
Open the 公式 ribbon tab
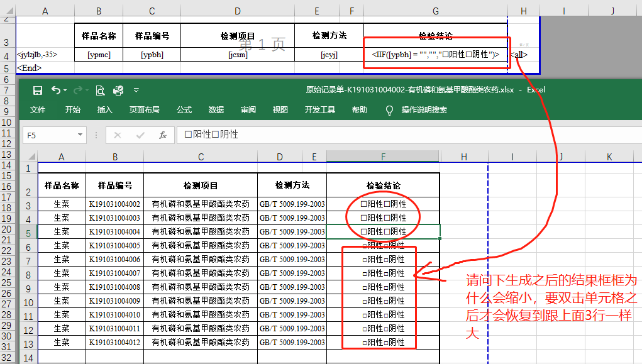(184, 110)
